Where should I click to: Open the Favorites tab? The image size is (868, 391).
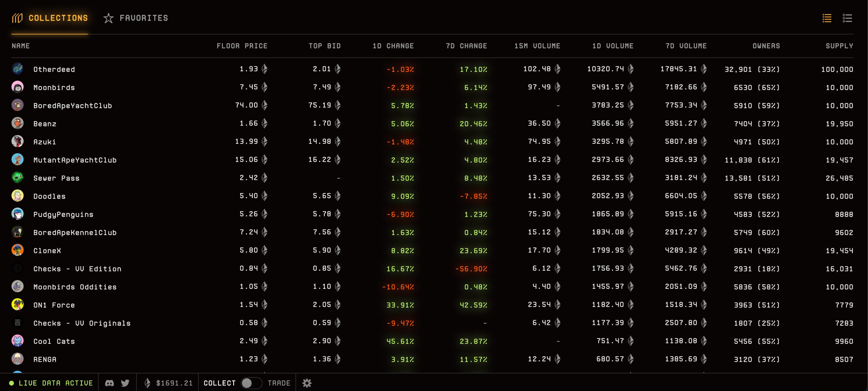click(x=144, y=18)
